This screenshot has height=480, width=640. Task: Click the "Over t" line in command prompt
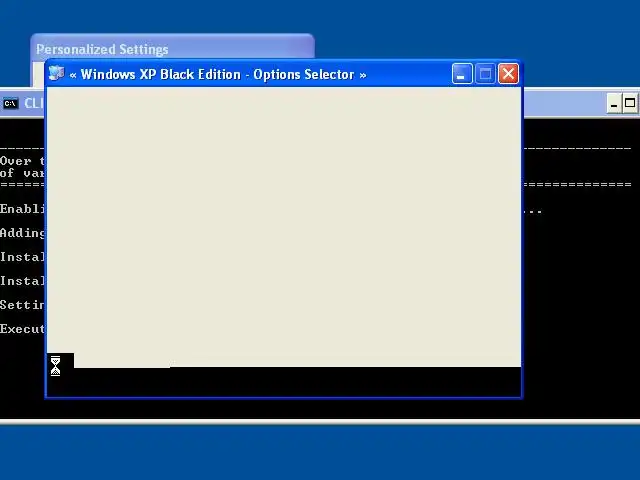pos(22,161)
